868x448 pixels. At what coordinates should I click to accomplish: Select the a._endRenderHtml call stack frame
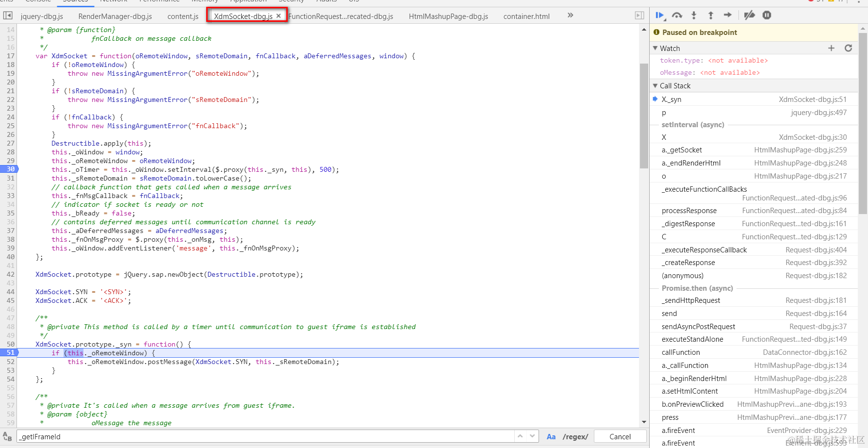tap(754, 163)
